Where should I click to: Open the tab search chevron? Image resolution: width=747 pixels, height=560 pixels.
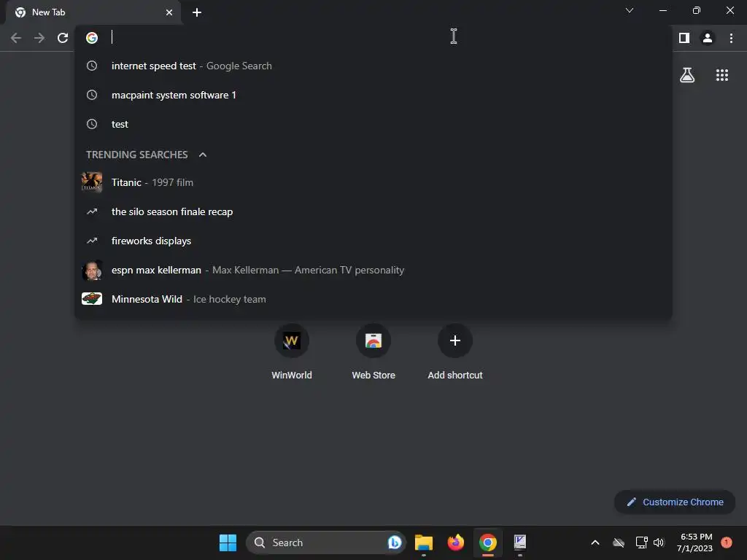click(630, 10)
